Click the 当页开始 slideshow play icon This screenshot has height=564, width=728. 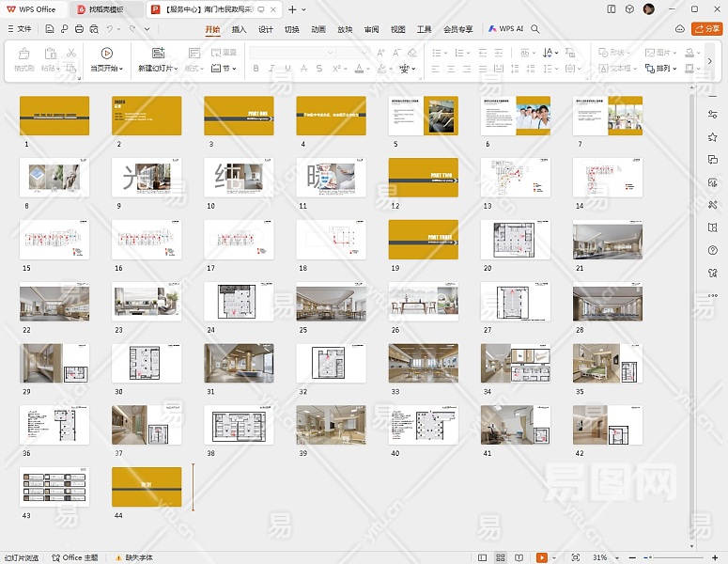106,54
